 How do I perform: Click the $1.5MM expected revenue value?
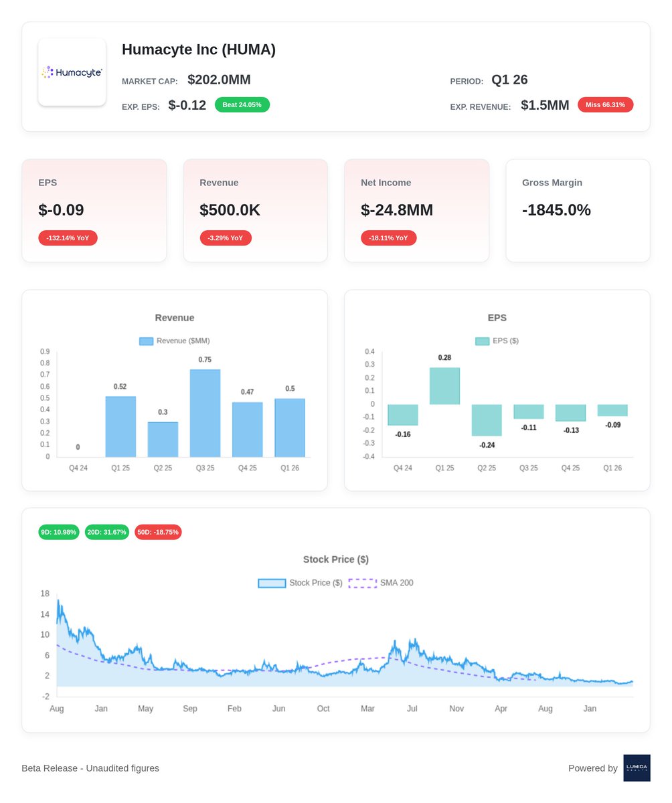[545, 105]
